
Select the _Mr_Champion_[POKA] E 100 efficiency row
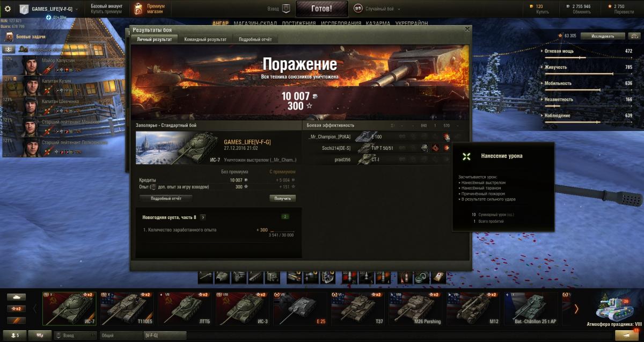tap(384, 137)
